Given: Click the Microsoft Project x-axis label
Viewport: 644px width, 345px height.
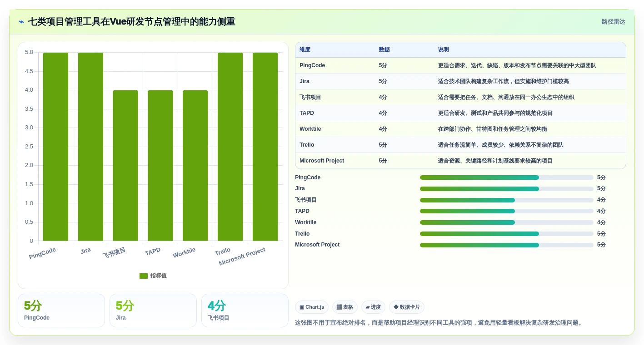Looking at the screenshot, I should point(242,257).
